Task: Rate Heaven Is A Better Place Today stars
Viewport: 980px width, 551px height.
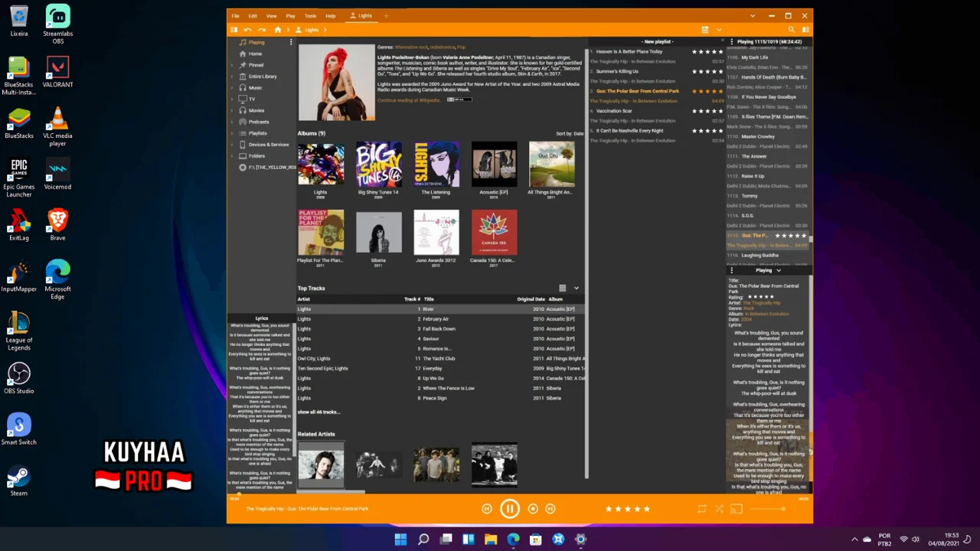Action: 707,51
